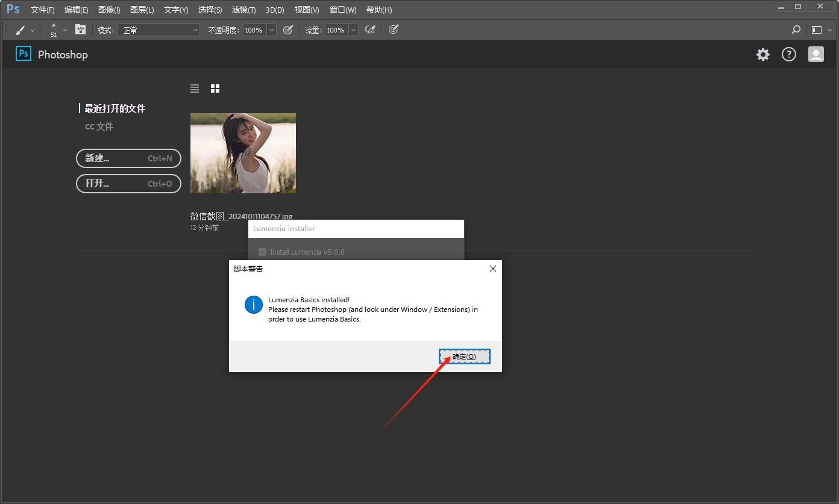Open the 帮助(H) menu
Image resolution: width=839 pixels, height=504 pixels.
click(x=379, y=10)
